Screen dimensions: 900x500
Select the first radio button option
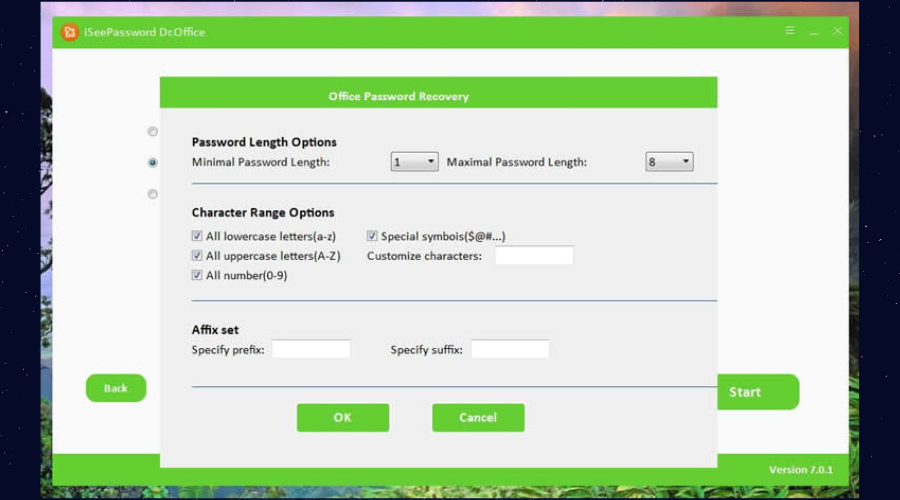click(x=153, y=131)
